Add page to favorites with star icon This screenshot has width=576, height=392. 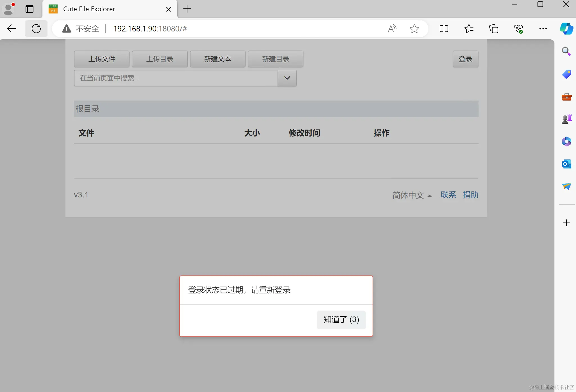click(414, 29)
